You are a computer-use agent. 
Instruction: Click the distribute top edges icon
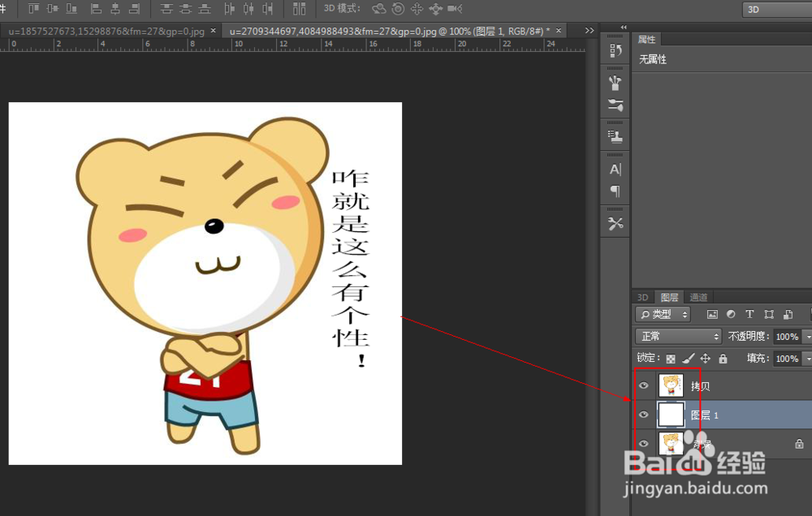pos(166,8)
